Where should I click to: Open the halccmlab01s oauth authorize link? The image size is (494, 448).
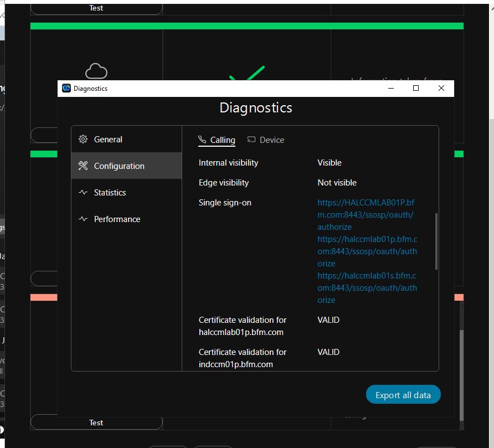click(x=367, y=287)
